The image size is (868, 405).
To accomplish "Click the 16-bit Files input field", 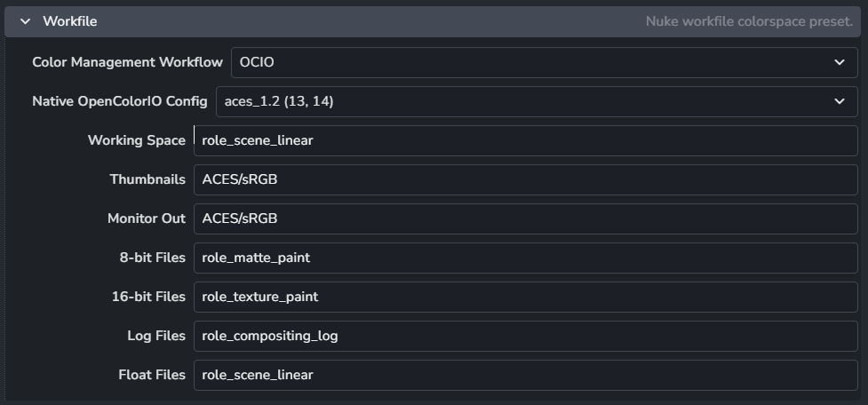I will (x=525, y=297).
